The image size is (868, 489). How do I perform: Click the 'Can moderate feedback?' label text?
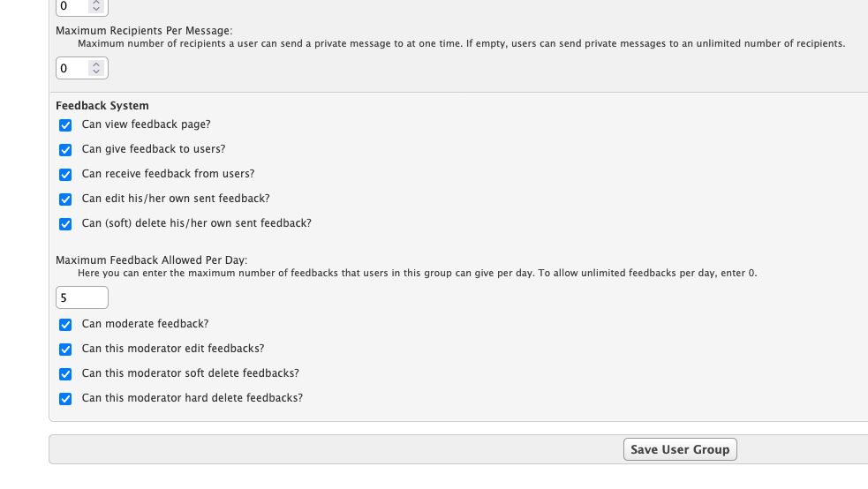point(145,324)
